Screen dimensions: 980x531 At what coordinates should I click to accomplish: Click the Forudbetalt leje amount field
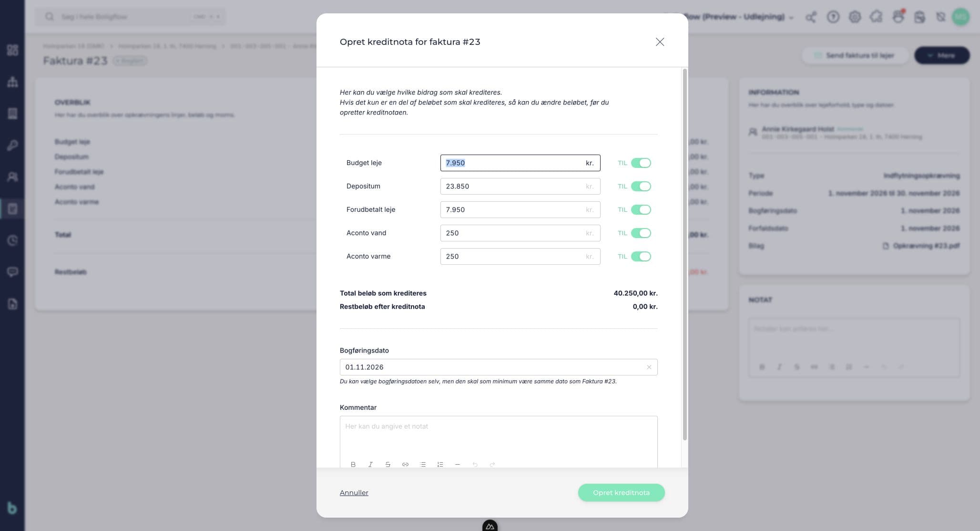pos(520,210)
